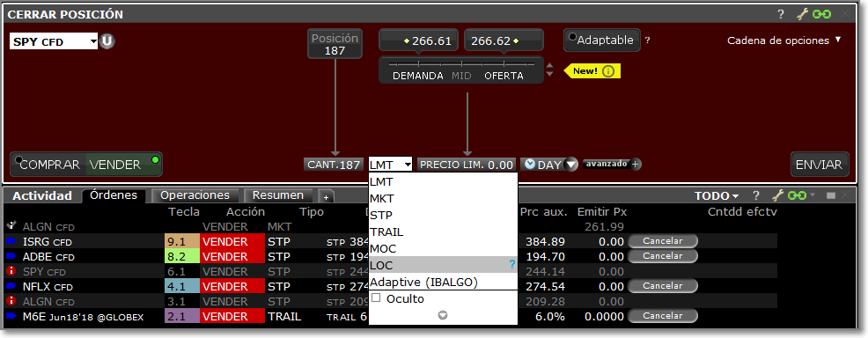Viewport: 868px width, 338px height.
Task: Click the clock icon before DAY
Action: tap(530, 165)
